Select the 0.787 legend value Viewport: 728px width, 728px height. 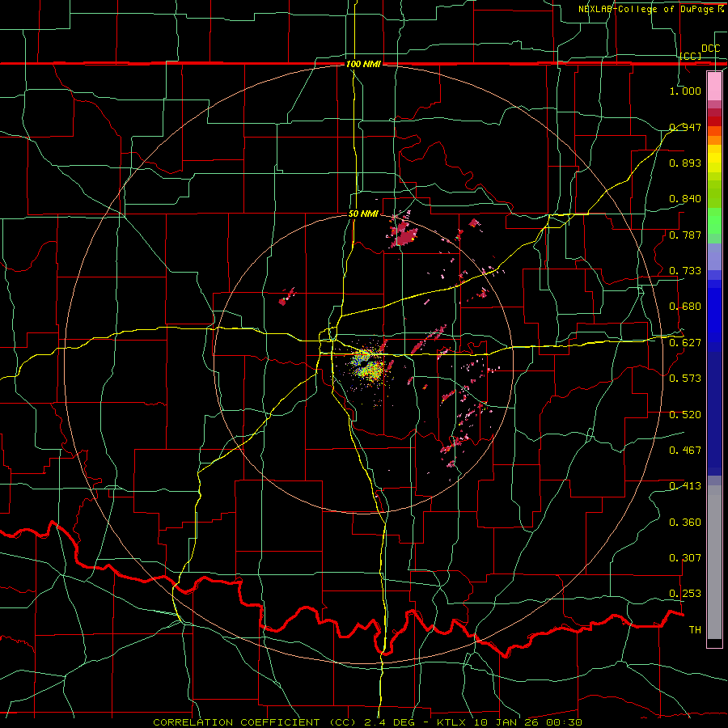[x=685, y=235]
